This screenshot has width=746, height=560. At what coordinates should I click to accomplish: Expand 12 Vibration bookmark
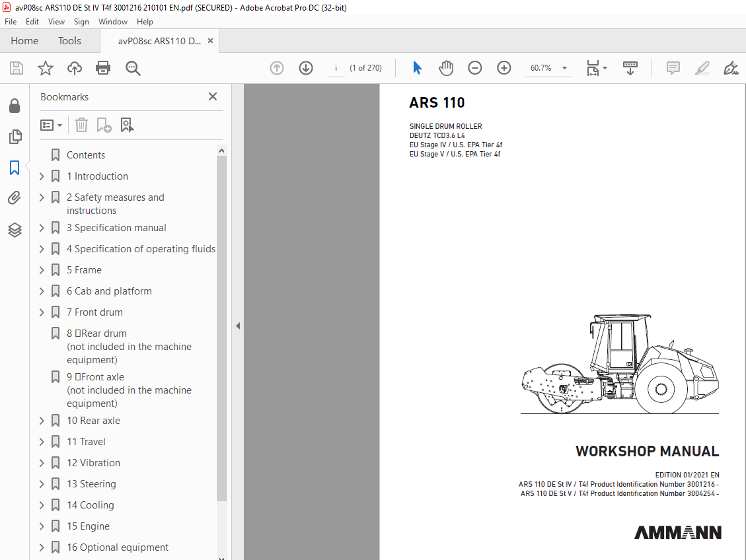click(x=42, y=463)
